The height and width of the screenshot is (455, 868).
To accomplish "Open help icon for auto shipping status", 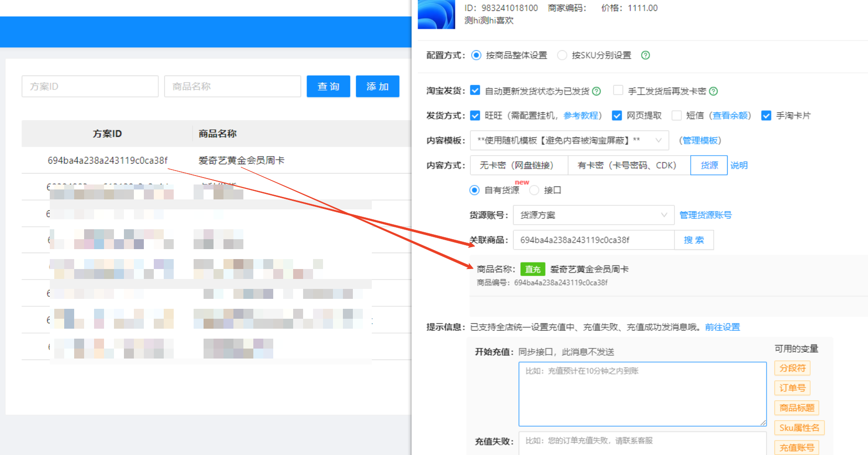I will (x=596, y=91).
